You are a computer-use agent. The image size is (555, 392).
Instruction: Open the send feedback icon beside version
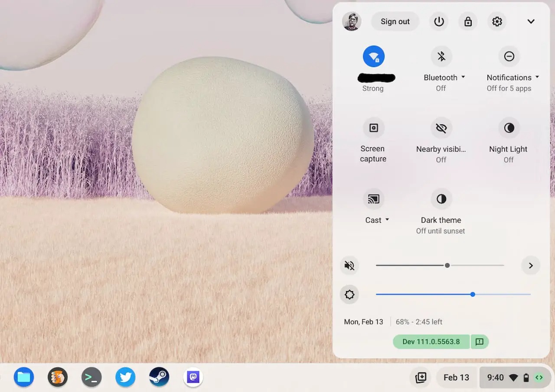[480, 342]
